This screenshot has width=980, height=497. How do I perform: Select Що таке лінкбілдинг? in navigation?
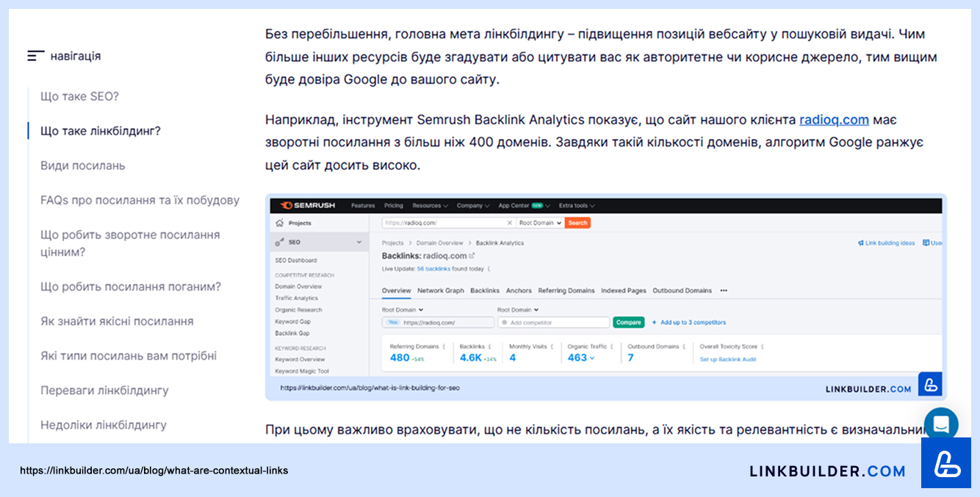[x=101, y=131]
